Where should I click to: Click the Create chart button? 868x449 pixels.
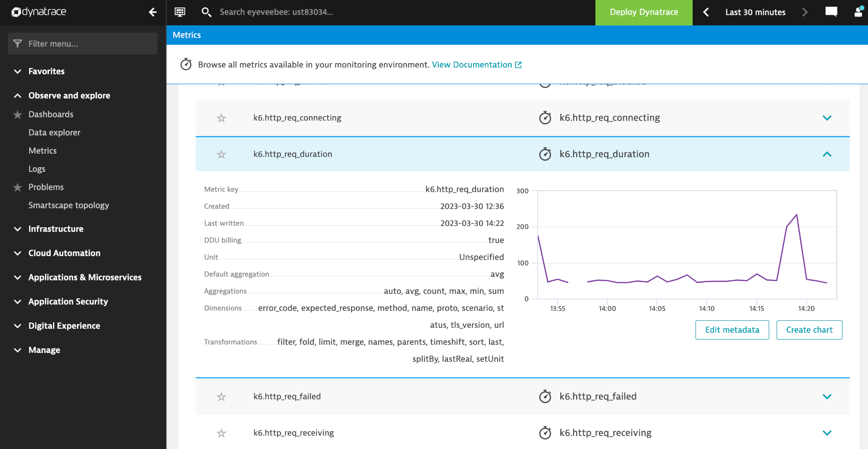click(809, 330)
